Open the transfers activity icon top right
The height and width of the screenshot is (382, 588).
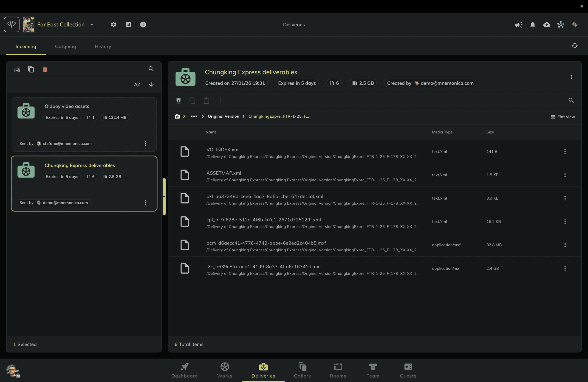(x=575, y=24)
